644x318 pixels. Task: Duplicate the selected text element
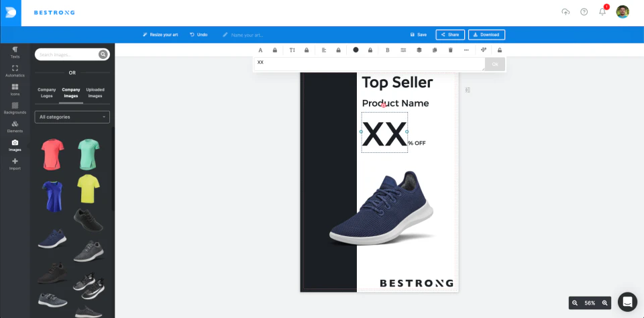[x=435, y=50]
